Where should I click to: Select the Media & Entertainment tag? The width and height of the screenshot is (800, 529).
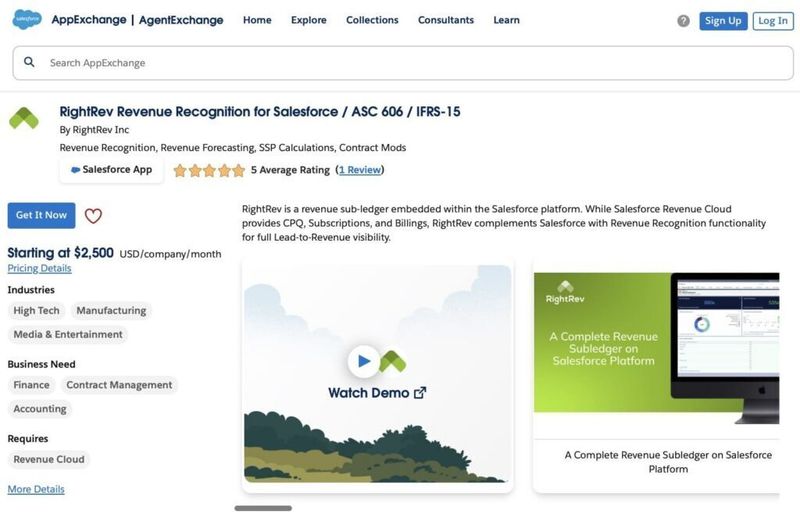(68, 335)
